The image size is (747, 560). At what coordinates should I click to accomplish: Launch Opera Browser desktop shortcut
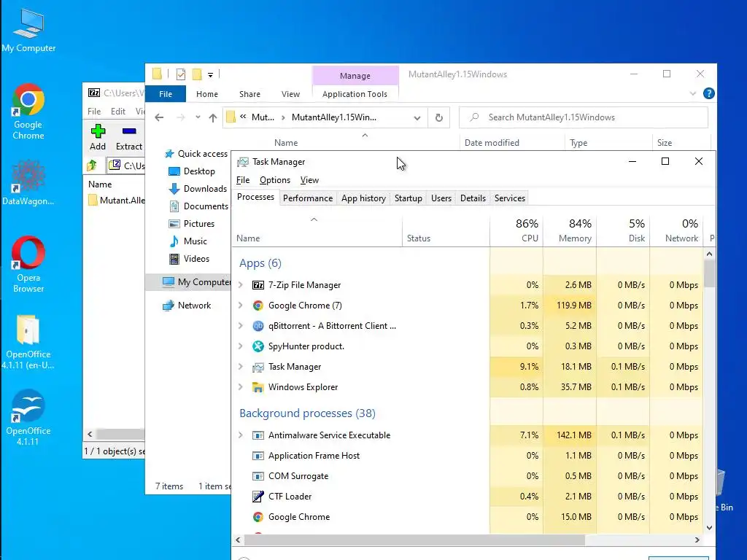[28, 264]
